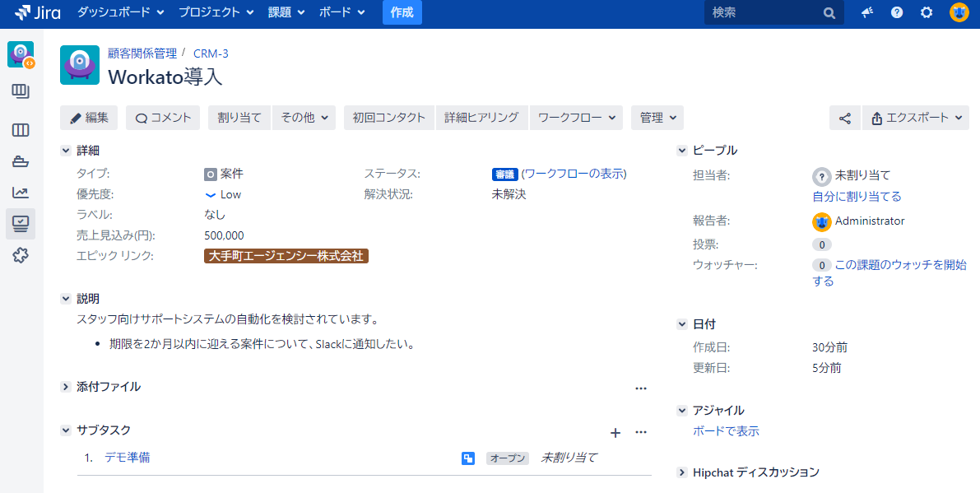980x493 pixels.
Task: Click the 500,000 sales forecast value
Action: pos(225,235)
